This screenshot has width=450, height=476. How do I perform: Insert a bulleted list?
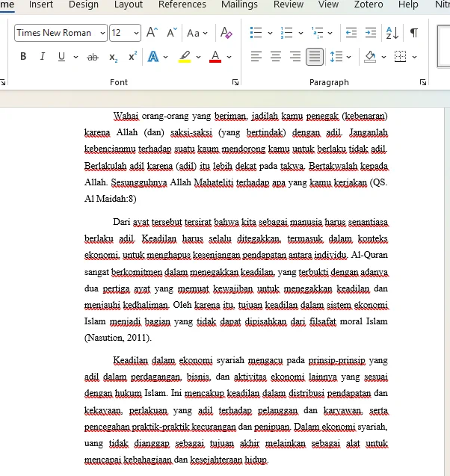click(x=256, y=32)
